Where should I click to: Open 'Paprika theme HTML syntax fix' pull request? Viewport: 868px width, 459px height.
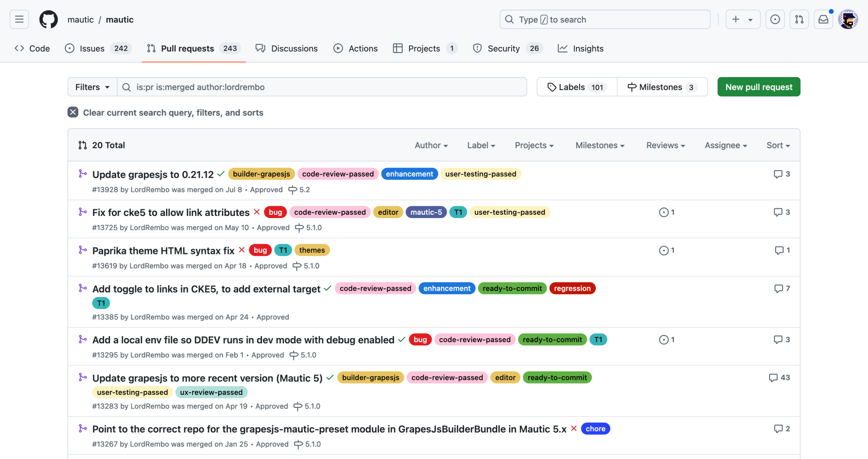click(163, 251)
